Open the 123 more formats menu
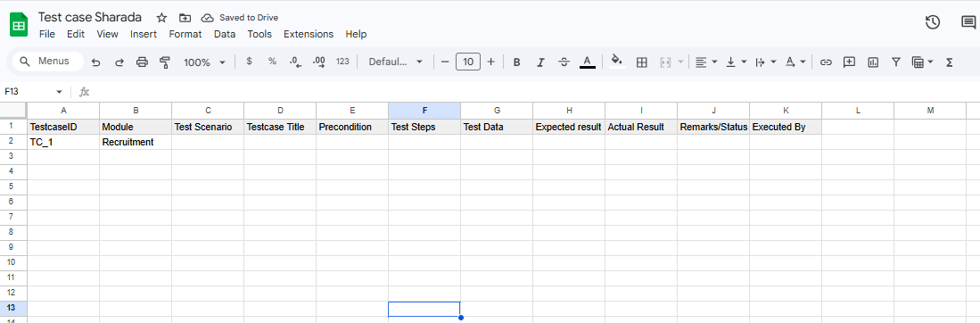 (x=342, y=62)
